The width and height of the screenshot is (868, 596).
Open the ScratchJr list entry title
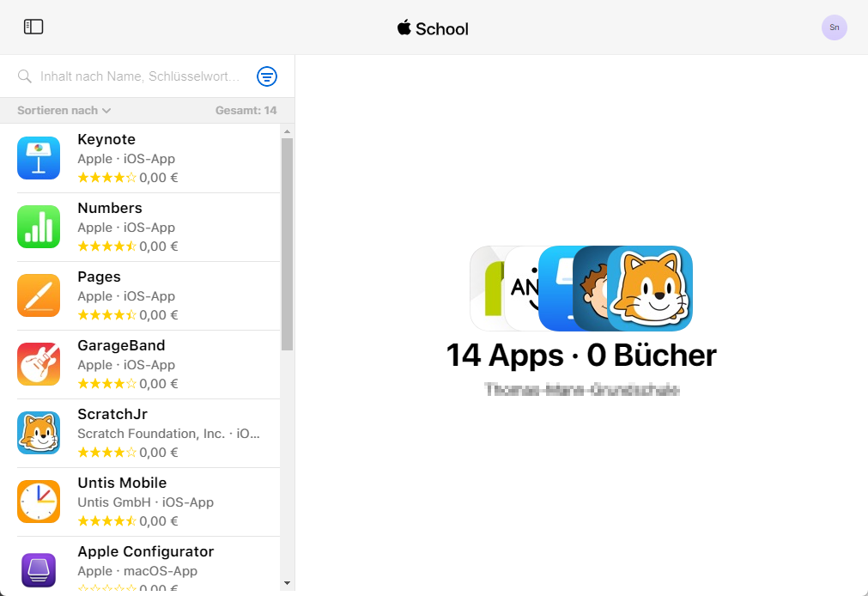(112, 414)
